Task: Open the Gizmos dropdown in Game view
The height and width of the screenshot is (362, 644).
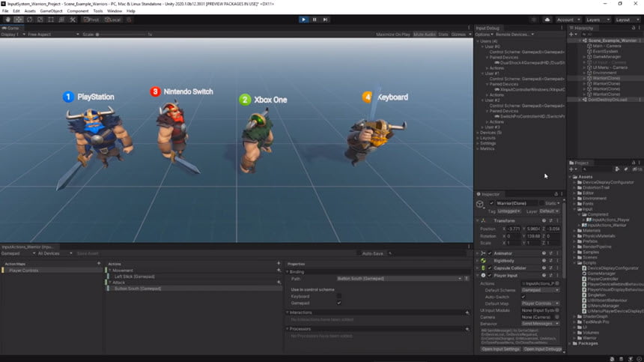Action: pos(461,34)
